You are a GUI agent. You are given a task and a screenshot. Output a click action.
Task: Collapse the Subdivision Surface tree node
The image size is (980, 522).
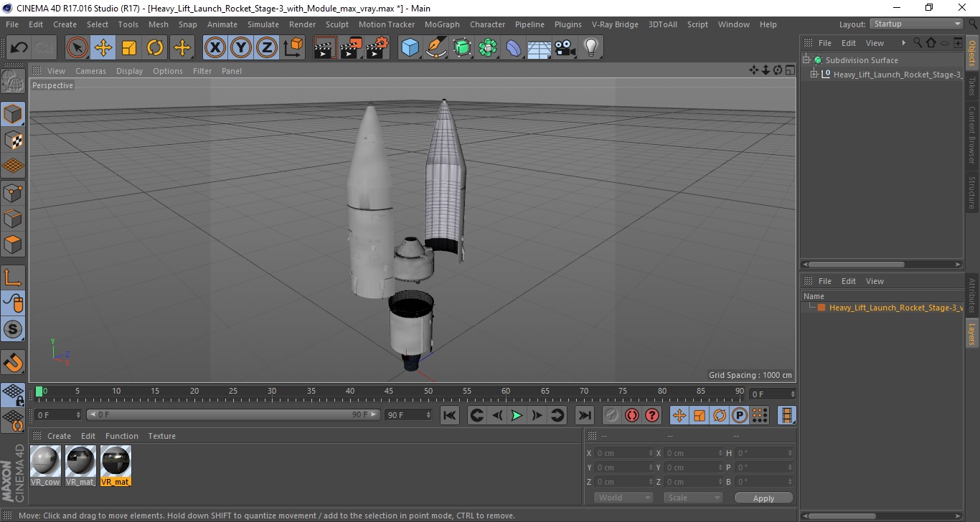point(806,60)
